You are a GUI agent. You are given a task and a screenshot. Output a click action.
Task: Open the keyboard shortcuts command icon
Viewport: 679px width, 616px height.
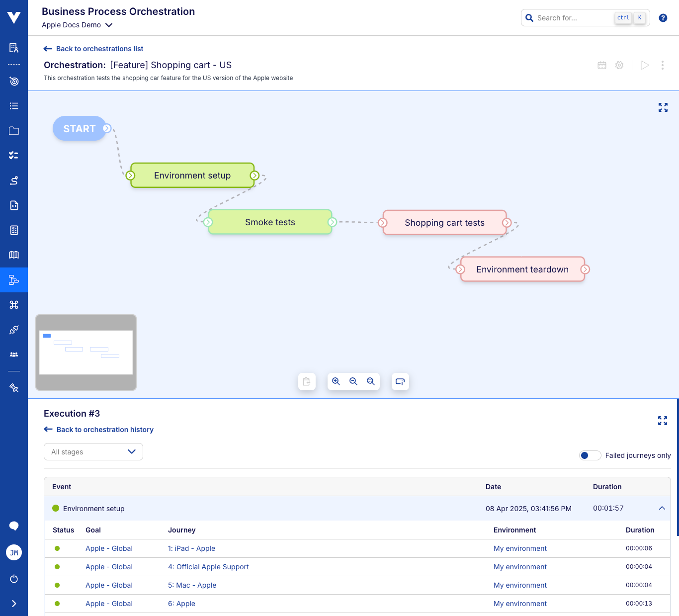point(13,304)
